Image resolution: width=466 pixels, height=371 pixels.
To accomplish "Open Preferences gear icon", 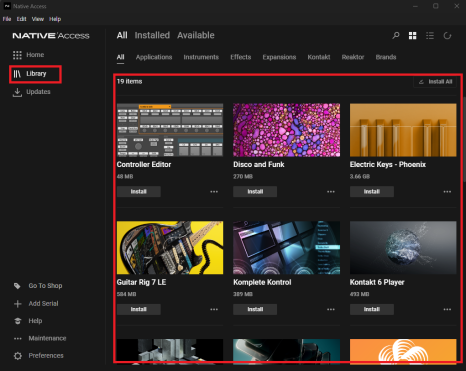I will [x=18, y=356].
